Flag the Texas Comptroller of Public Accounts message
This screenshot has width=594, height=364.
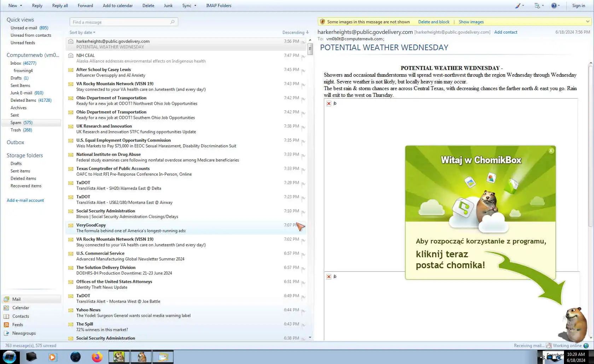click(x=303, y=170)
